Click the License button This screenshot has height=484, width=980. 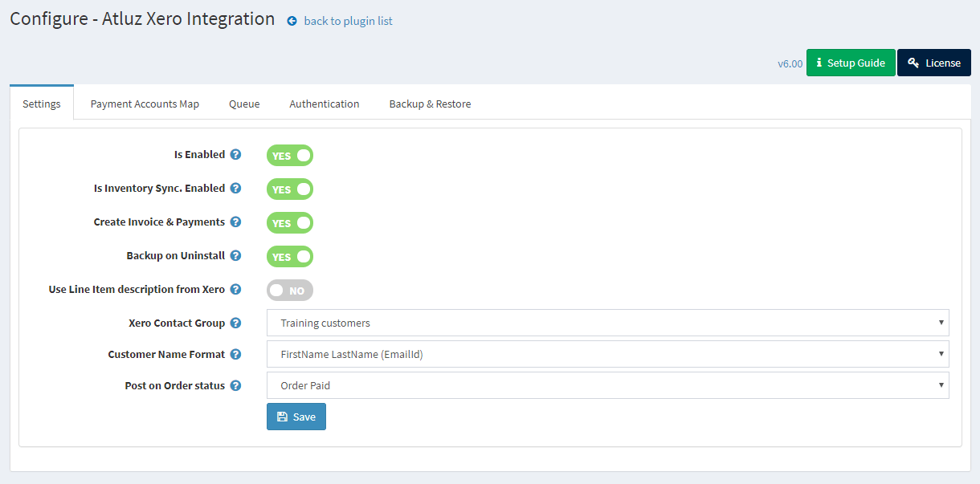(x=934, y=63)
